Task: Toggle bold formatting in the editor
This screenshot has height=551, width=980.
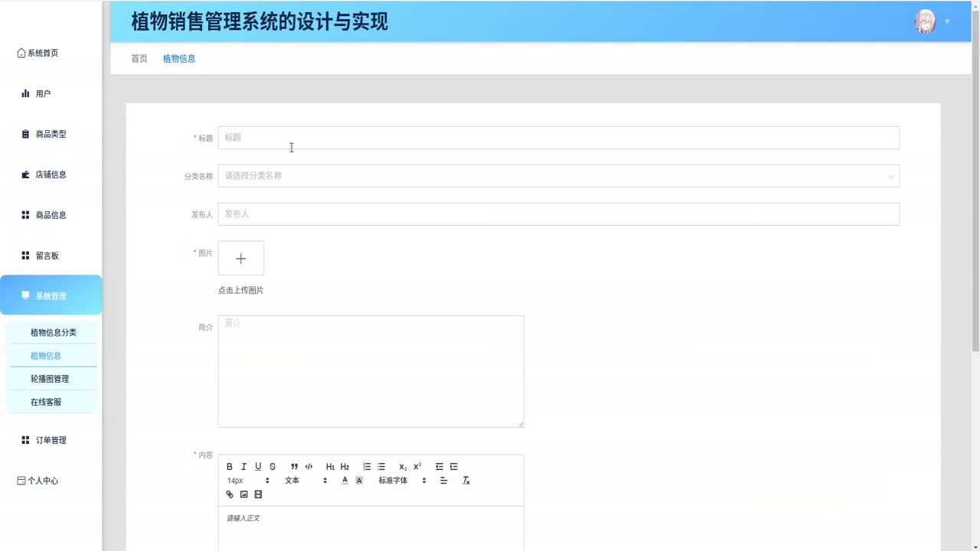Action: click(229, 467)
